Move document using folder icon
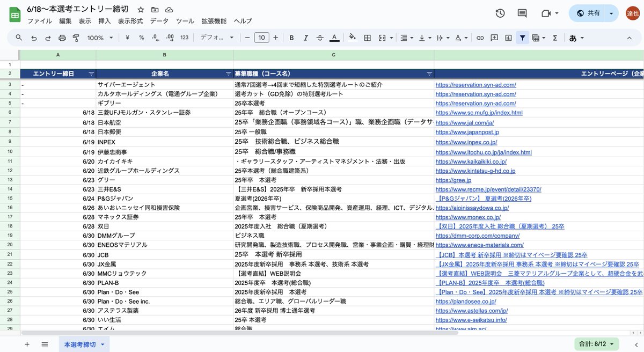The height and width of the screenshot is (352, 644). (x=155, y=10)
